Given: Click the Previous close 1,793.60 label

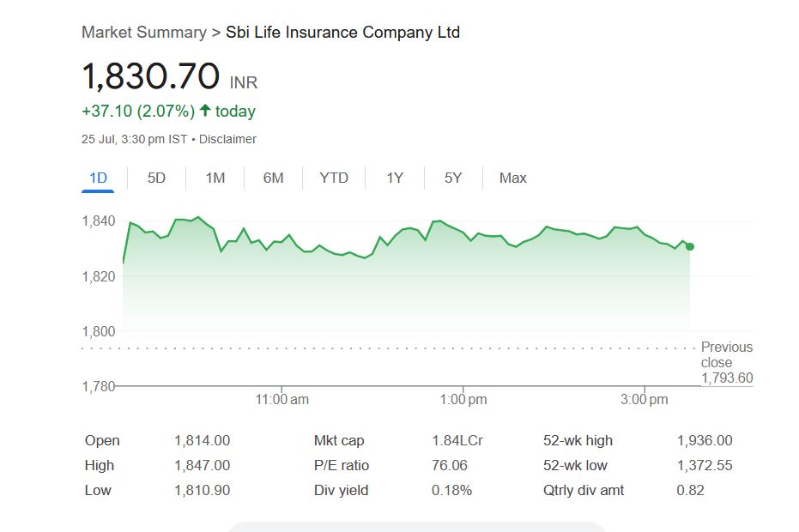Looking at the screenshot, I should [x=726, y=362].
